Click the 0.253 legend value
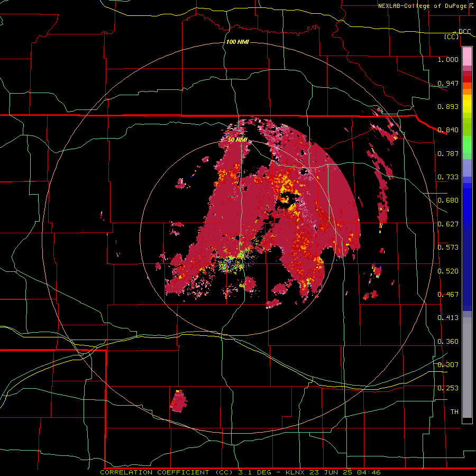Viewport: 476px width, 476px height. pyautogui.click(x=448, y=388)
